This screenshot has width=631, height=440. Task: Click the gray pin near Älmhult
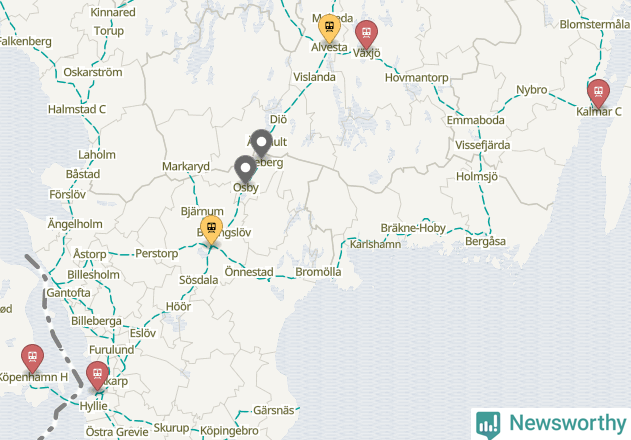pyautogui.click(x=262, y=143)
